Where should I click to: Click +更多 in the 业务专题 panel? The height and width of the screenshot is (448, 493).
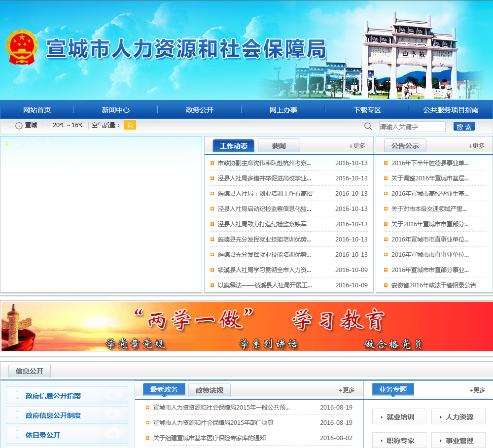[477, 390]
